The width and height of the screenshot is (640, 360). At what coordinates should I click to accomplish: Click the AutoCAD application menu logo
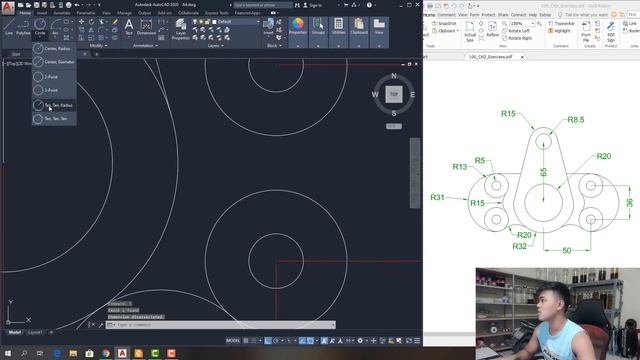coord(7,7)
